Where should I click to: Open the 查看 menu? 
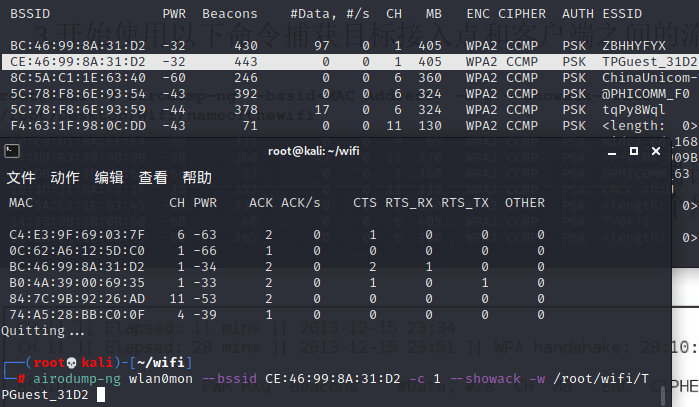pyautogui.click(x=153, y=177)
